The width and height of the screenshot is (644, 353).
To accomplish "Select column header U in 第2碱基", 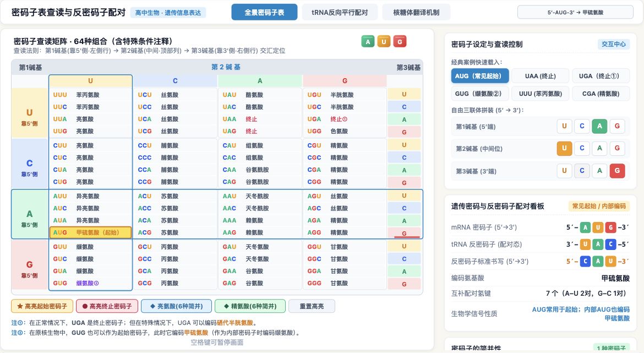I will (x=90, y=81).
